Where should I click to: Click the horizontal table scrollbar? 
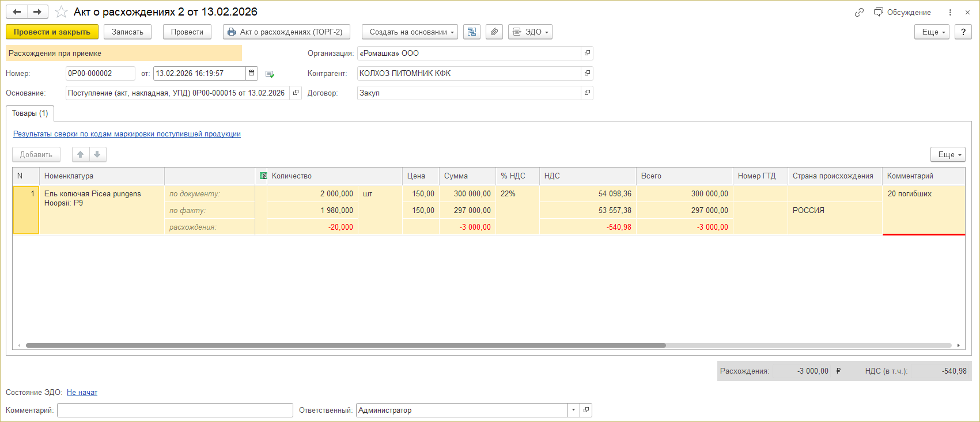coord(346,345)
